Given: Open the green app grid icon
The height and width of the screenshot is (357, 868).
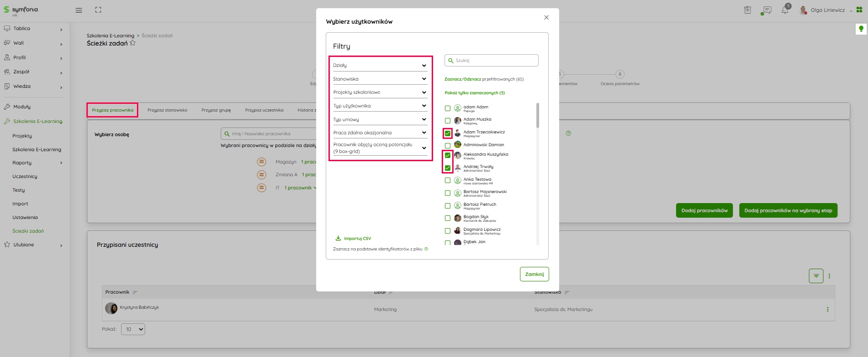Looking at the screenshot, I should 859,10.
